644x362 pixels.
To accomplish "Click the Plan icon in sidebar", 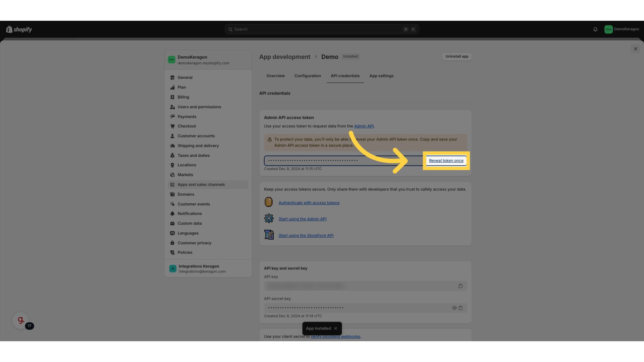I will (172, 87).
